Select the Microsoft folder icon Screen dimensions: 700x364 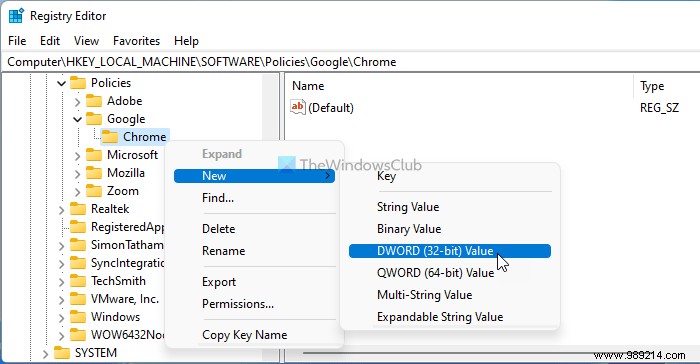click(x=94, y=155)
